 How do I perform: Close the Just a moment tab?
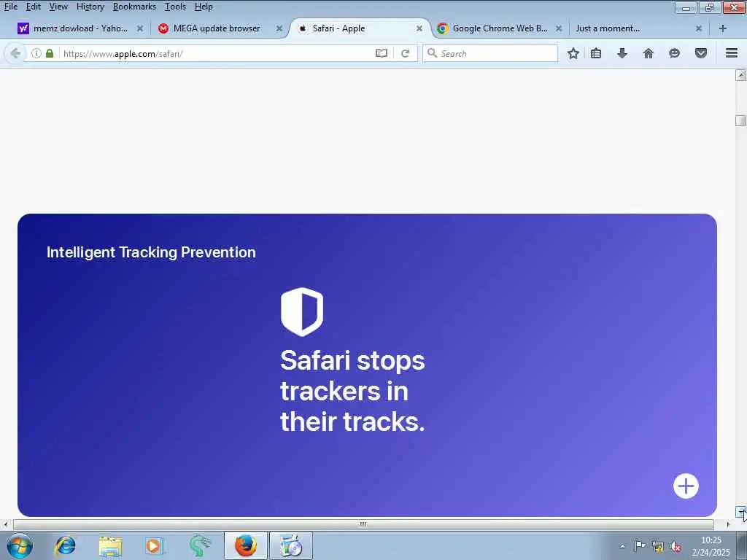coord(698,28)
